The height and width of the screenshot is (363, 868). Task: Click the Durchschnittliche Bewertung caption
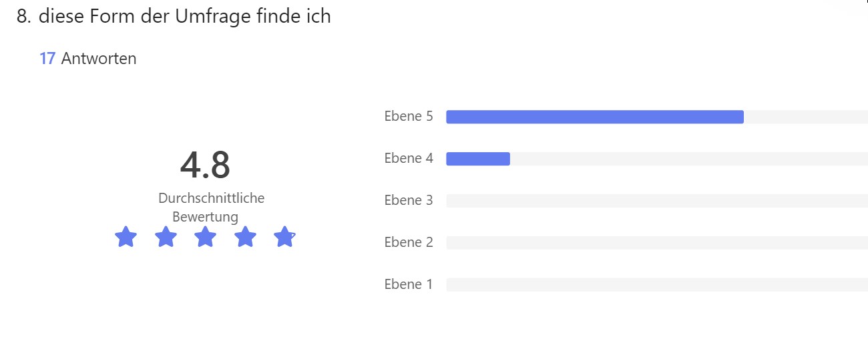(211, 208)
